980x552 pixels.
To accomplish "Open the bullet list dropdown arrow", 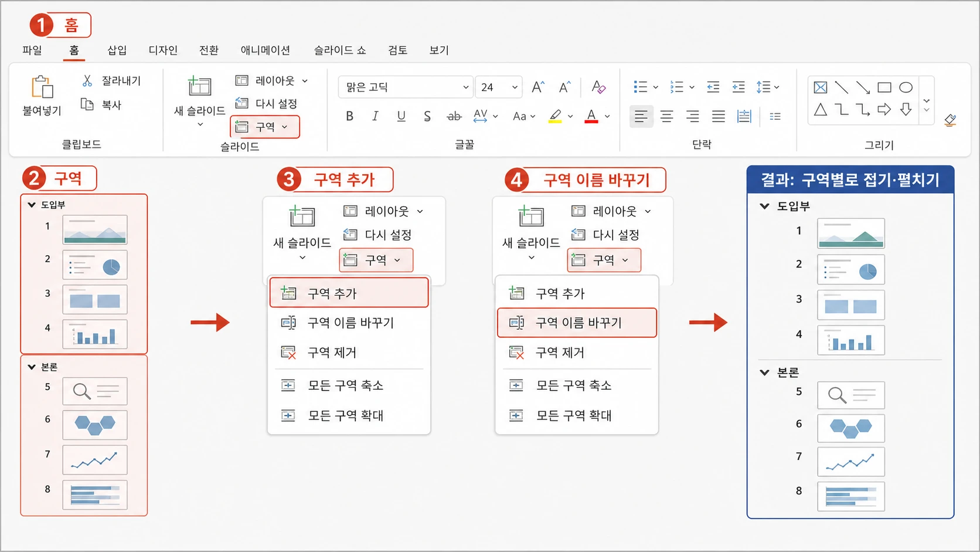I will click(655, 87).
